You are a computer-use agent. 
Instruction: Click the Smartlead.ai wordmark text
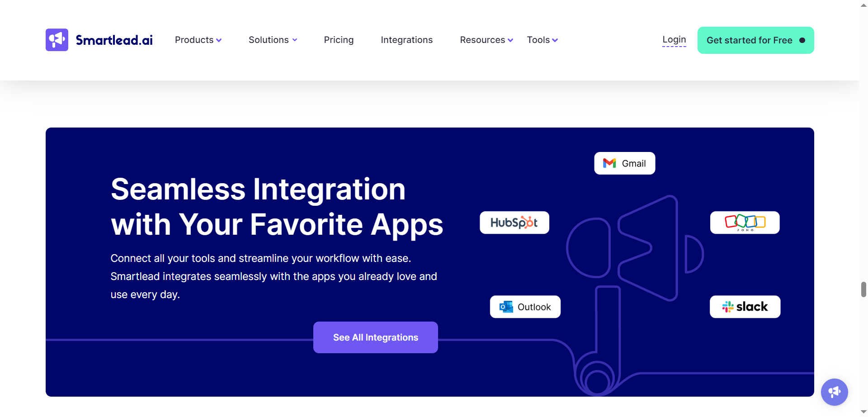click(114, 40)
